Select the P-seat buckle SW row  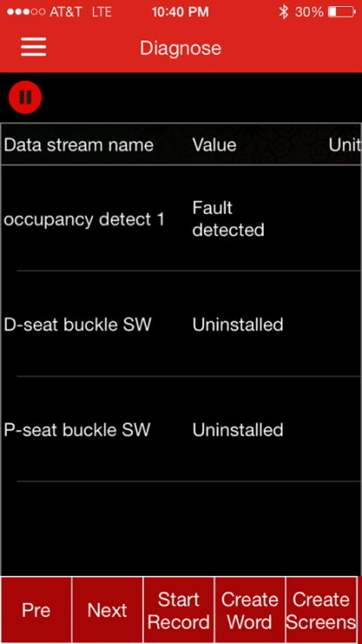(x=181, y=429)
